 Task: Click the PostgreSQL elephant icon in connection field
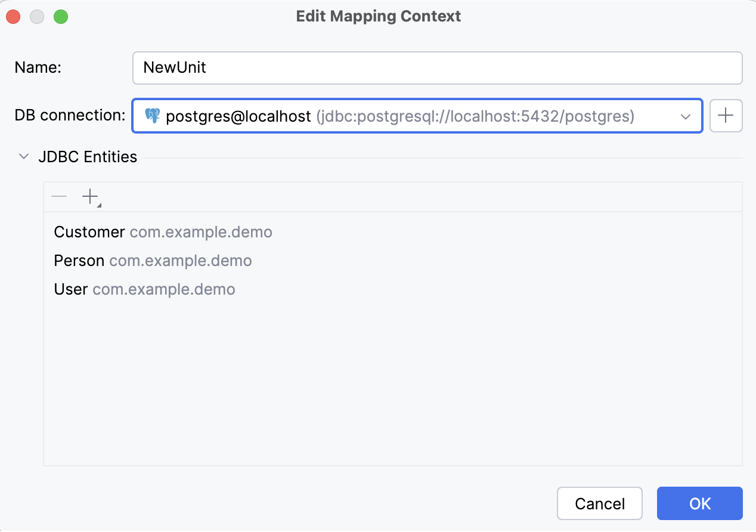point(153,116)
